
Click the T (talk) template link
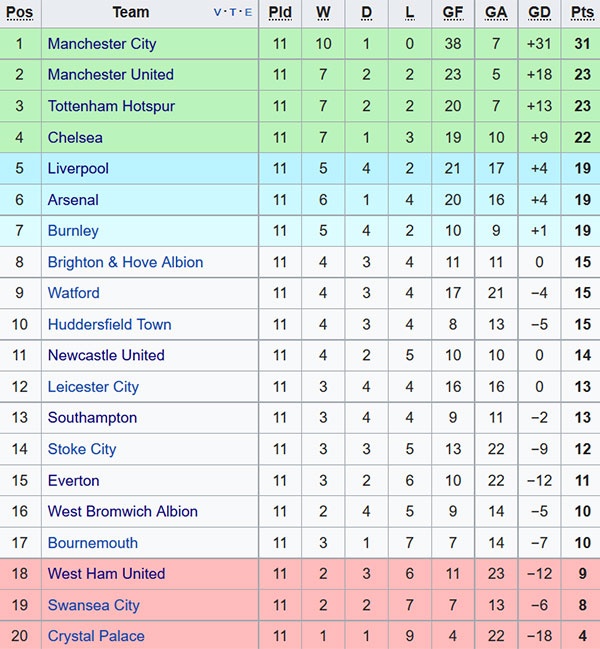point(234,13)
